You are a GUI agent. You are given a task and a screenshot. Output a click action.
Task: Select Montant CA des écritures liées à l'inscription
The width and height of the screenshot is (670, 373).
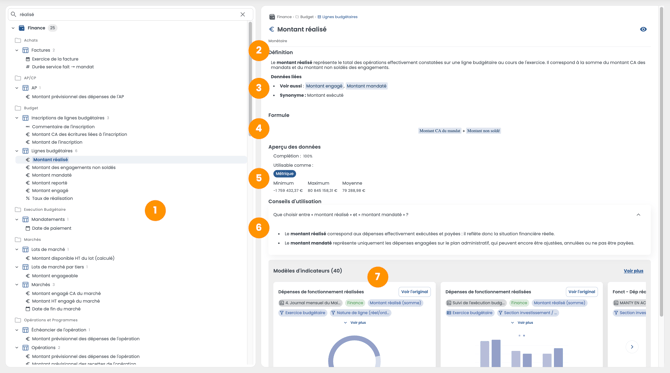79,134
